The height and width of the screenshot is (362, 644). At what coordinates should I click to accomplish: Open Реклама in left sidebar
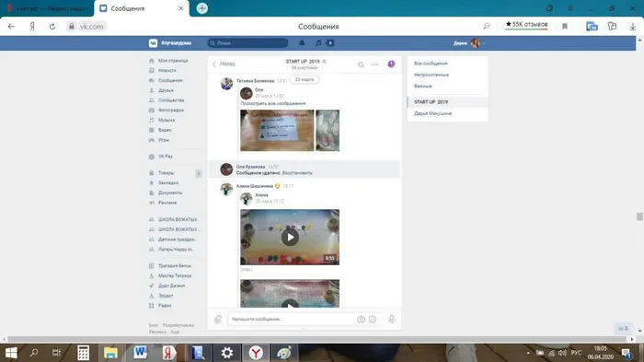(x=167, y=203)
